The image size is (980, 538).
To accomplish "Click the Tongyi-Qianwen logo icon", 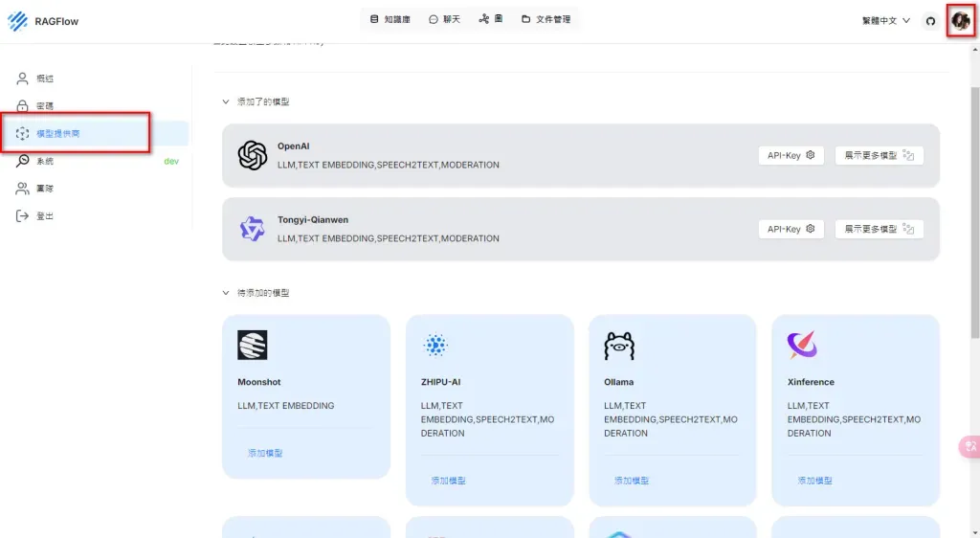I will [253, 230].
